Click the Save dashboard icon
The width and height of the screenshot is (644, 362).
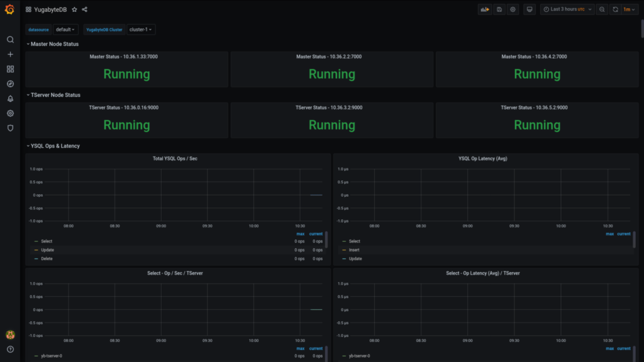pyautogui.click(x=499, y=9)
